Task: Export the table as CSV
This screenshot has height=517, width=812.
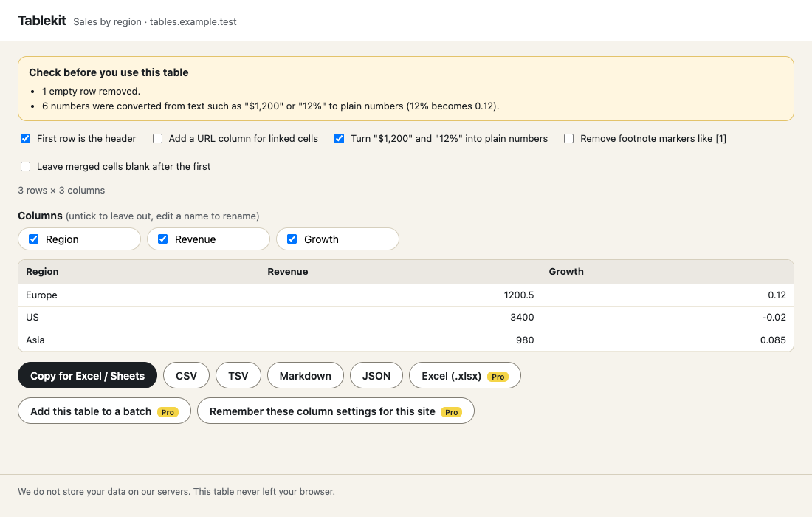Action: pyautogui.click(x=187, y=376)
